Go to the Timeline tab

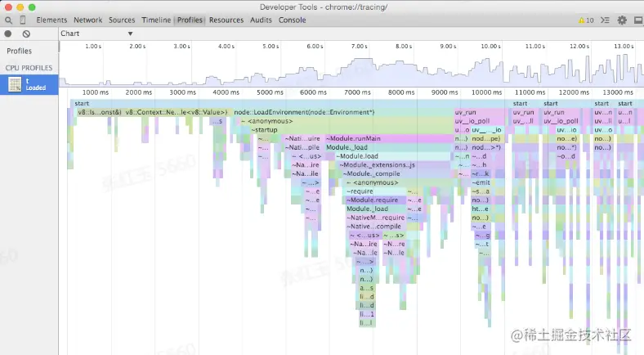(x=156, y=20)
